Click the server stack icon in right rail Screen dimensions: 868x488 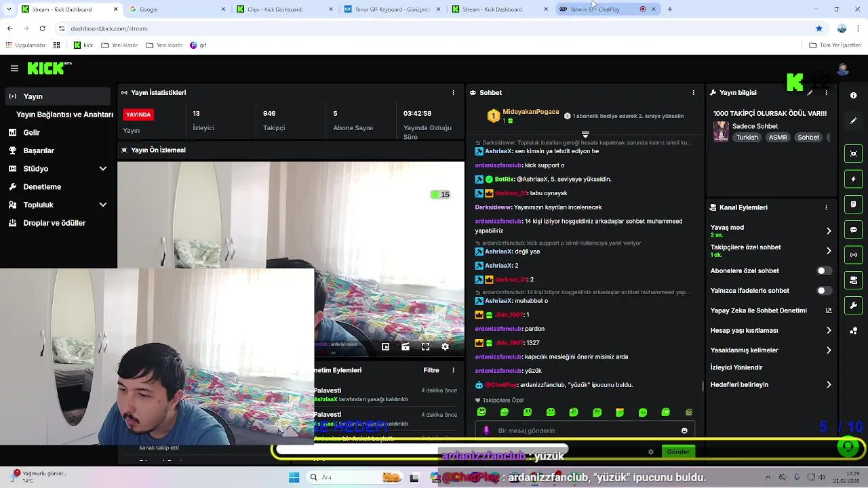click(x=854, y=280)
